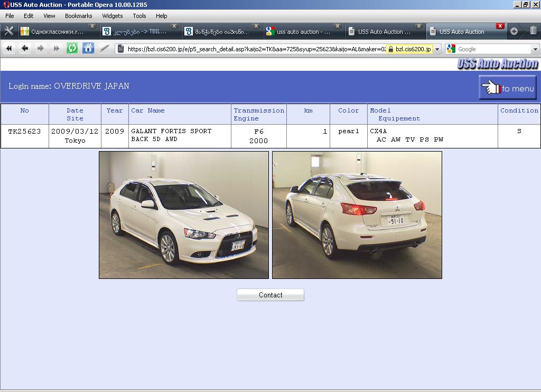The width and height of the screenshot is (541, 392).
Task: Click the Contact button
Action: pyautogui.click(x=270, y=295)
